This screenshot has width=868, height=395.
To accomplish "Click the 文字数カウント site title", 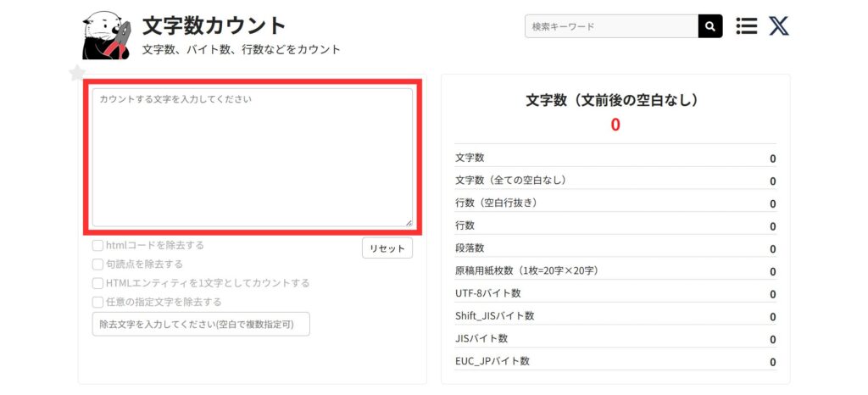I will click(214, 25).
